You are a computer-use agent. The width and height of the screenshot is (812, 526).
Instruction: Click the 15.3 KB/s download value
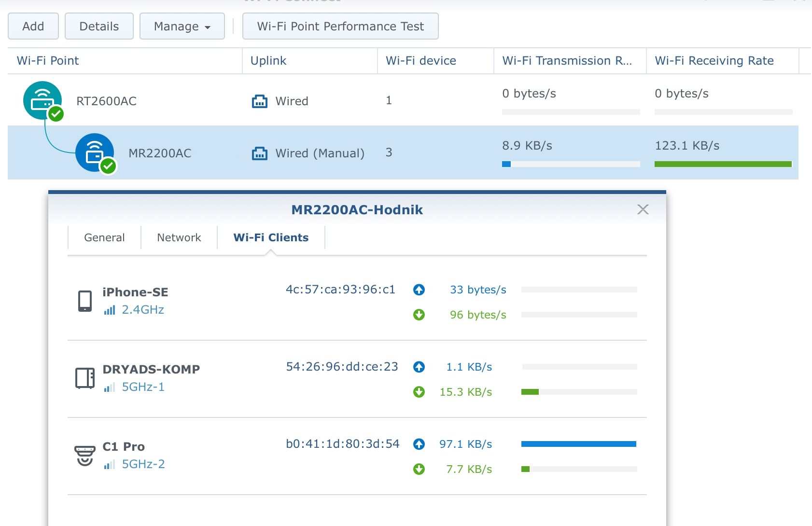(465, 392)
